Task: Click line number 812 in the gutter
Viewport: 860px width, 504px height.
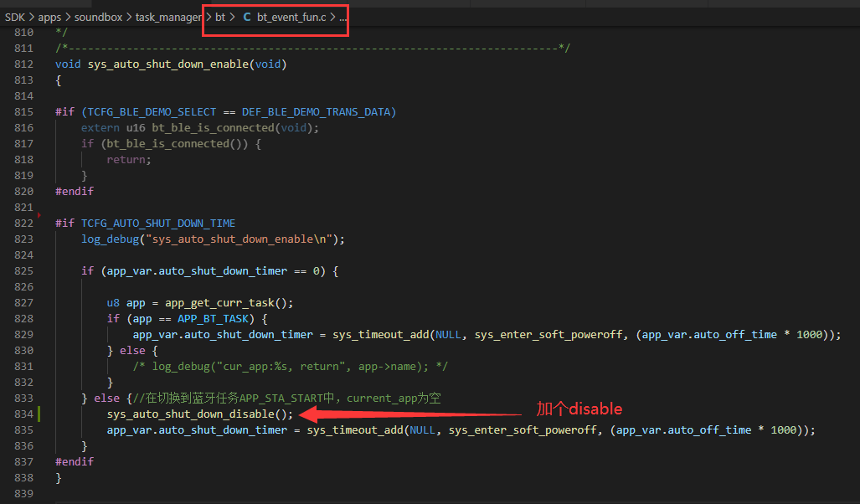Action: coord(23,64)
